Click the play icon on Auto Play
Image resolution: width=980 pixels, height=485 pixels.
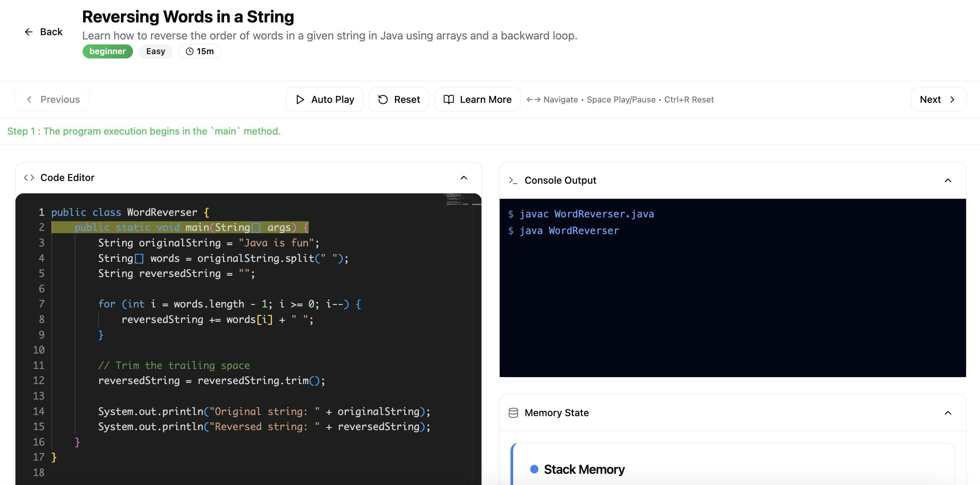coord(300,99)
